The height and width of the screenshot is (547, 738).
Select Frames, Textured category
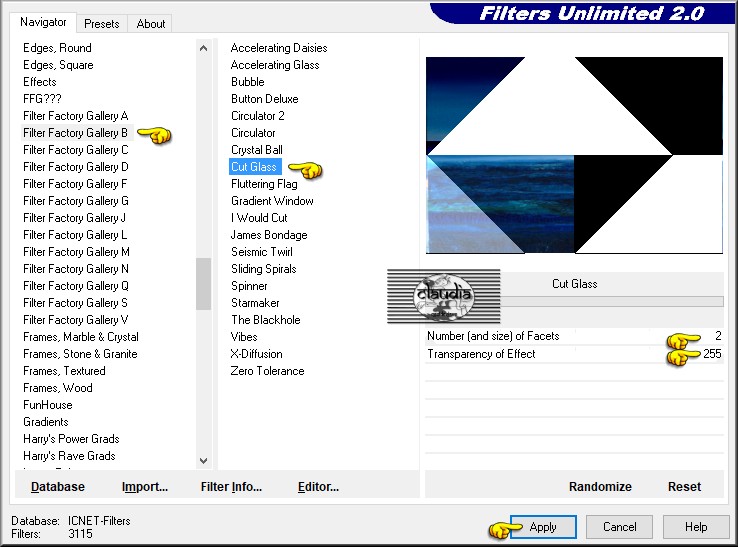click(x=64, y=370)
